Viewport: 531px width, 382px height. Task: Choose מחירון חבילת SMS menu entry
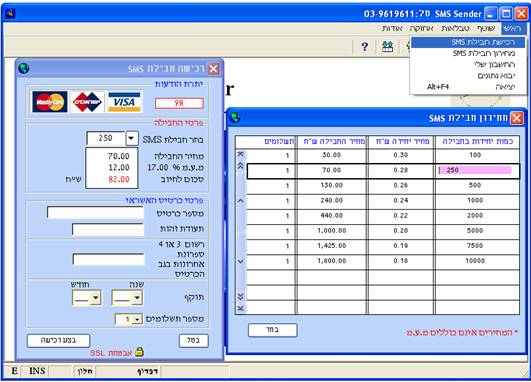pyautogui.click(x=468, y=53)
